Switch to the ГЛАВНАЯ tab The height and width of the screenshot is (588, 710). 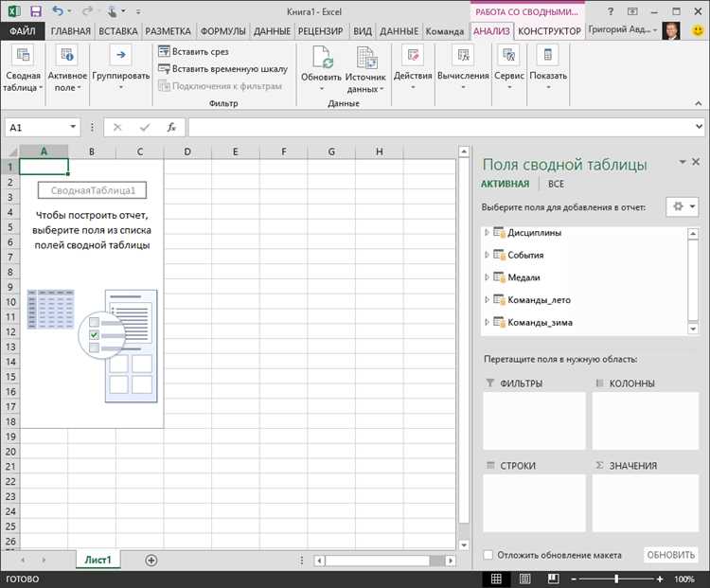(x=71, y=31)
